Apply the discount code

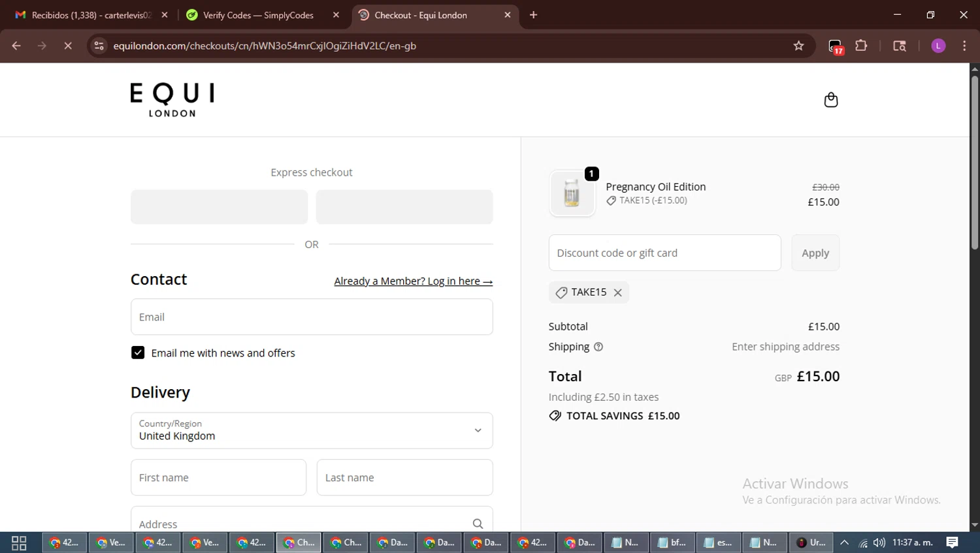click(x=815, y=253)
